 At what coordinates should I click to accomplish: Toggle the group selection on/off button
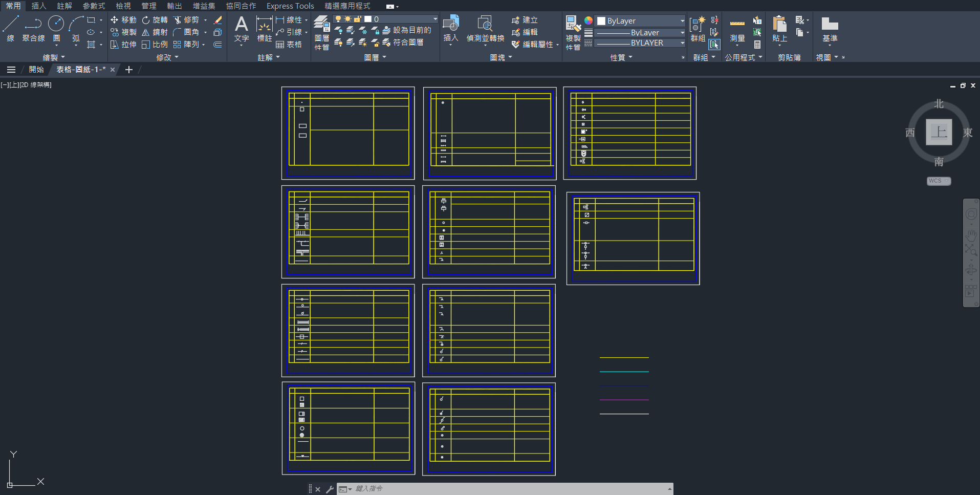pos(714,45)
